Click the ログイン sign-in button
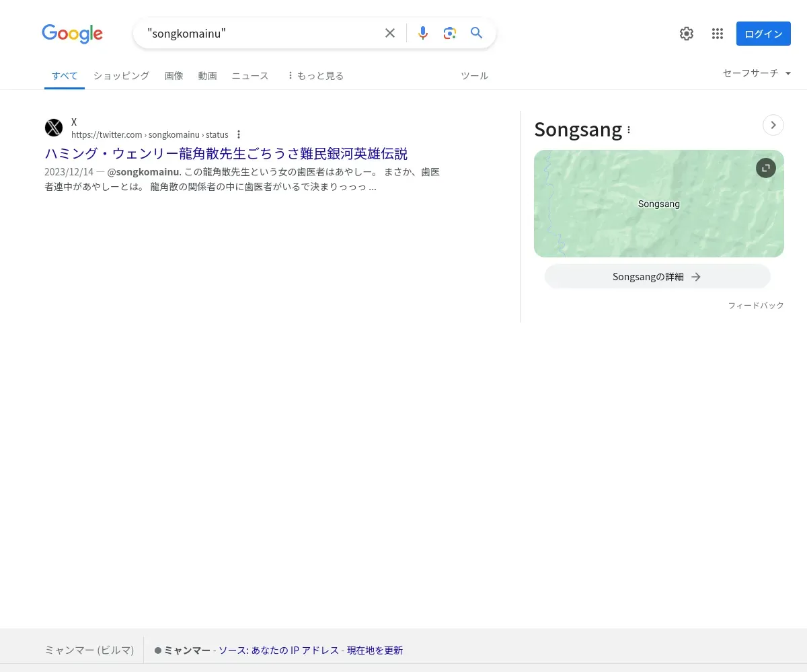This screenshot has width=807, height=672. click(x=763, y=34)
